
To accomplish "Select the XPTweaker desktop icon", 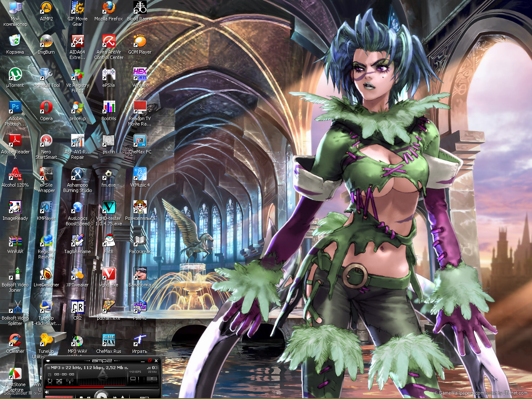I will click(x=77, y=274).
